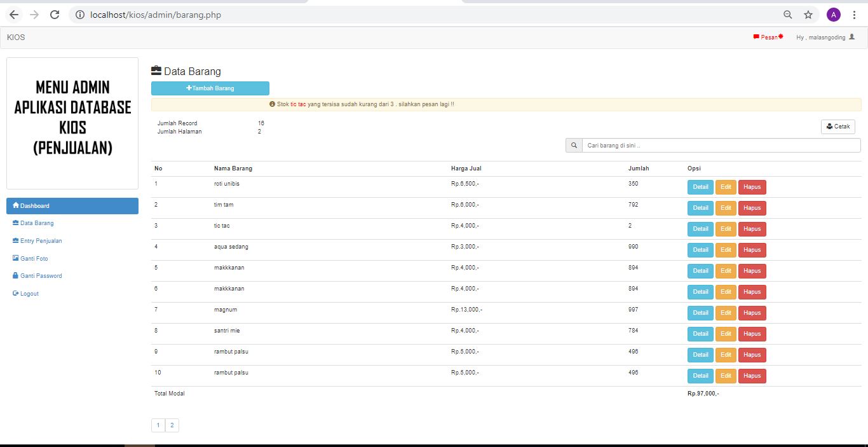This screenshot has height=447, width=868.
Task: Select Ganti Password in the sidebar
Action: click(41, 276)
